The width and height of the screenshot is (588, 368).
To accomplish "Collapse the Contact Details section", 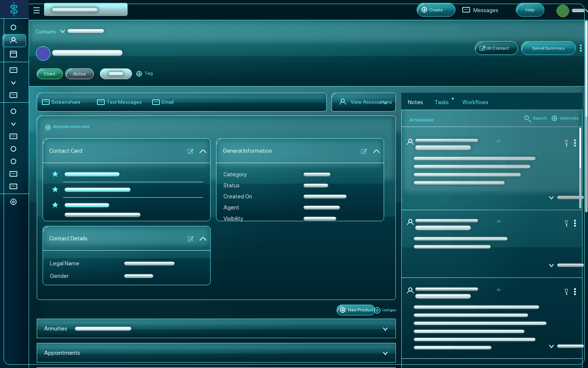I will coord(203,239).
